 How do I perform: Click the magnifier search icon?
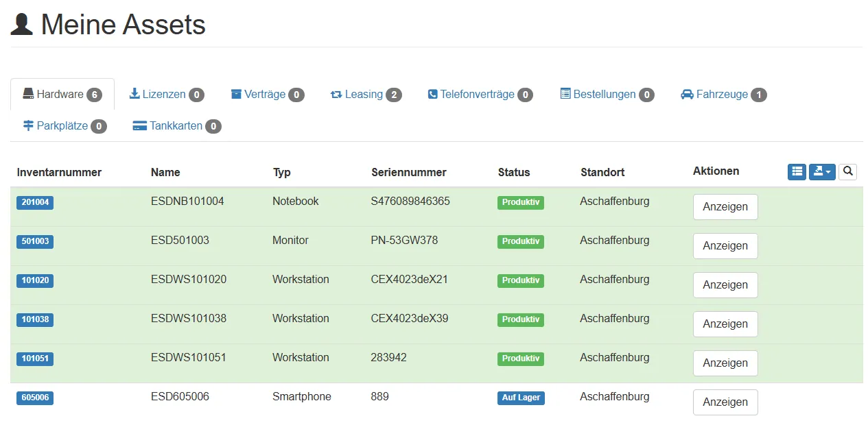click(x=847, y=171)
